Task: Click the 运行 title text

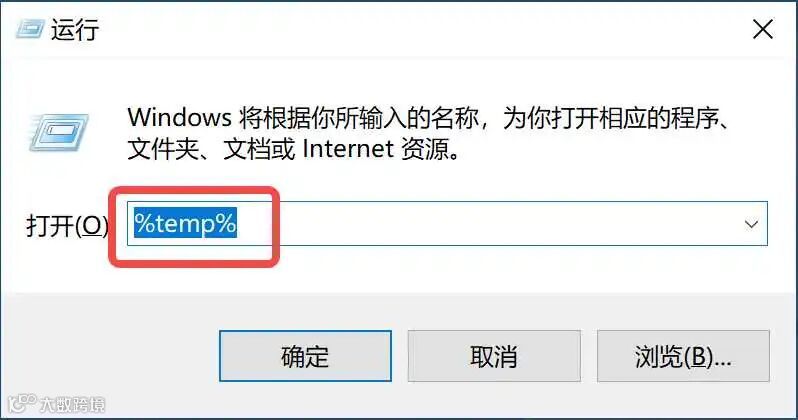Action: click(x=74, y=30)
